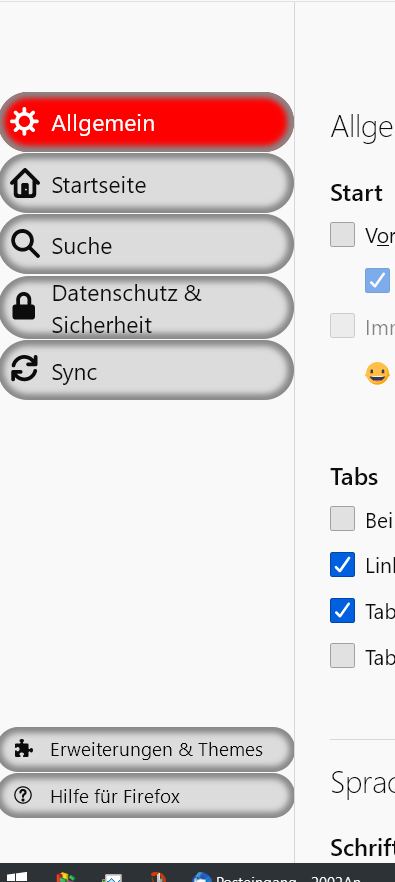395x882 pixels.
Task: Click the padlock icon in the sidebar
Action: (x=24, y=307)
